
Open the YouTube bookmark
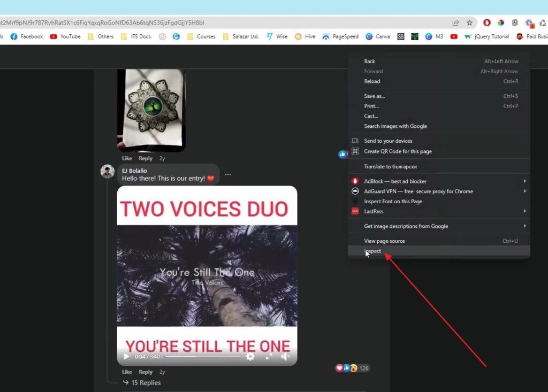65,36
